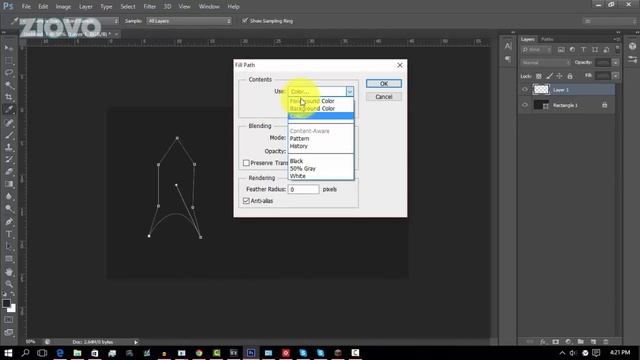Select the Eyedropper tool
Viewport: 640px width, 360px height.
tap(9, 109)
